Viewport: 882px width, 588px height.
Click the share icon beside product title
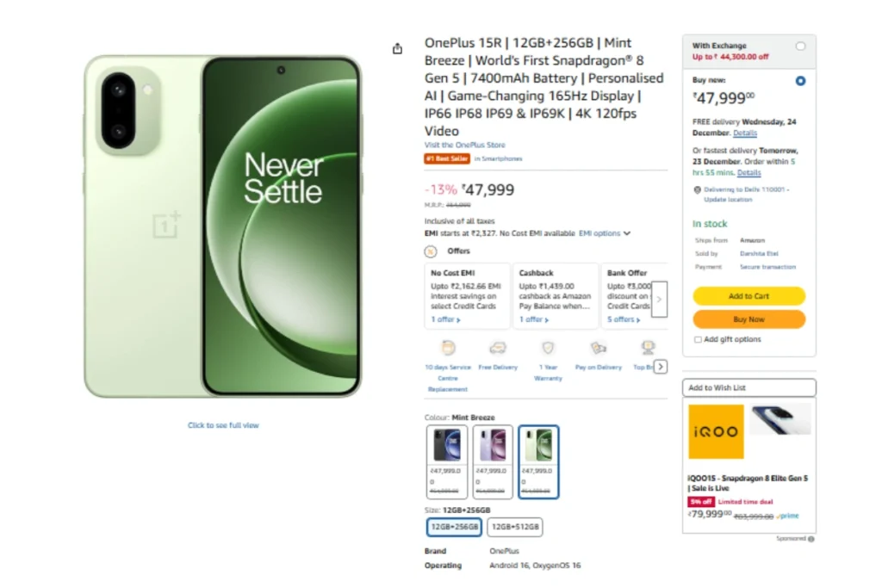point(397,49)
